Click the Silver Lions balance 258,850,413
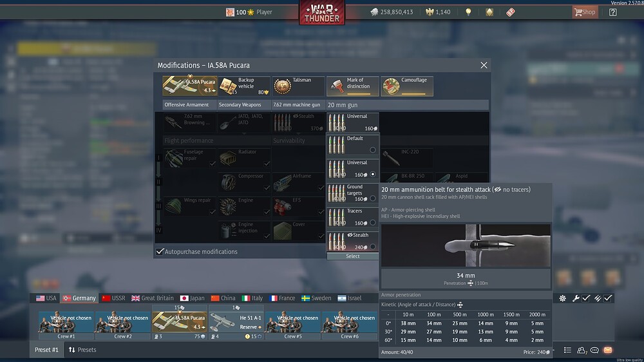Image resolution: width=644 pixels, height=362 pixels. click(392, 12)
